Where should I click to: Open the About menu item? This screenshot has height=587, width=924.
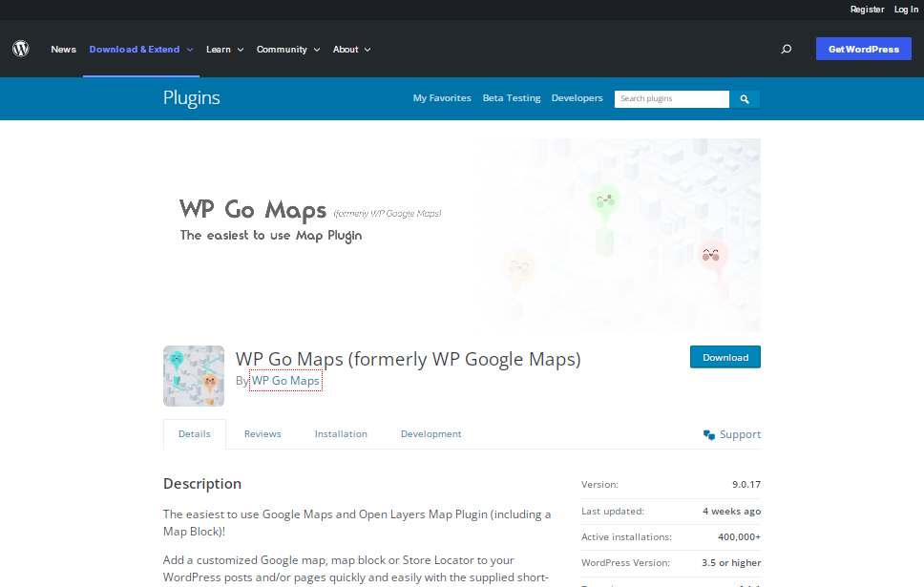point(346,50)
